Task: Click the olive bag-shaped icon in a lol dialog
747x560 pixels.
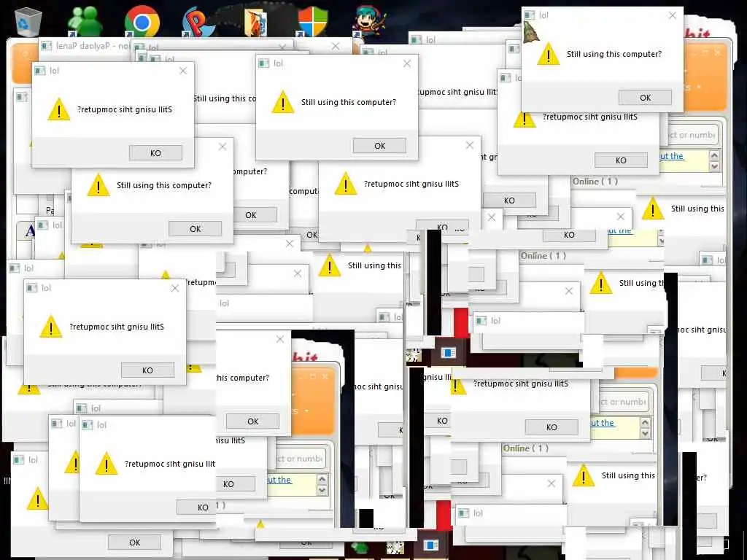Action: pyautogui.click(x=531, y=32)
